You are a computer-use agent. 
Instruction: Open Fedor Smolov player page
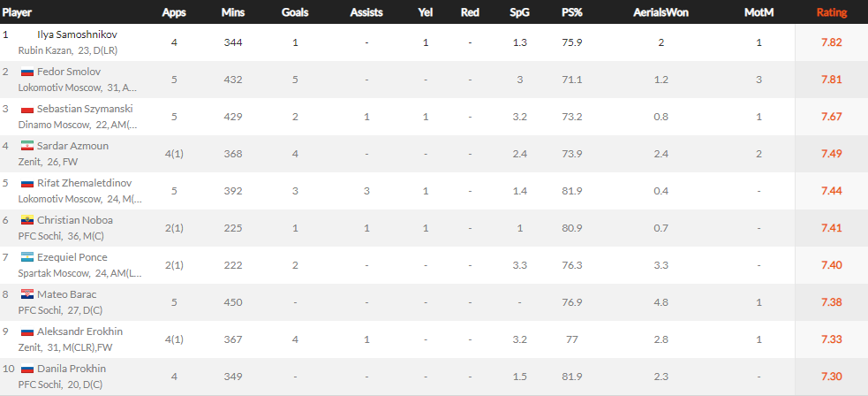pos(69,72)
